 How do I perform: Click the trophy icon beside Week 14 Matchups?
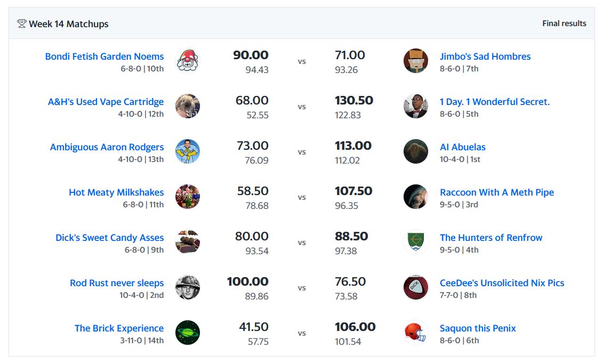(x=22, y=23)
